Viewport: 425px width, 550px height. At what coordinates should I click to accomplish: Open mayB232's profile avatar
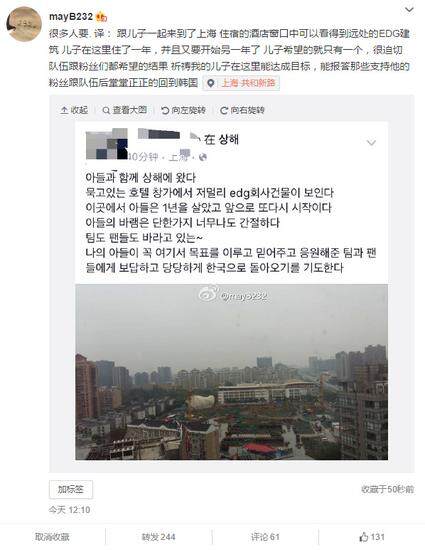click(24, 24)
